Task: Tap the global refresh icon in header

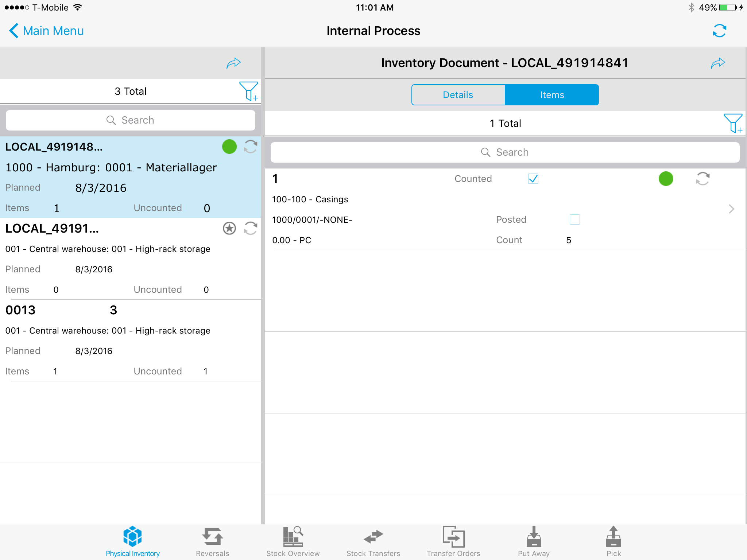Action: pyautogui.click(x=719, y=31)
